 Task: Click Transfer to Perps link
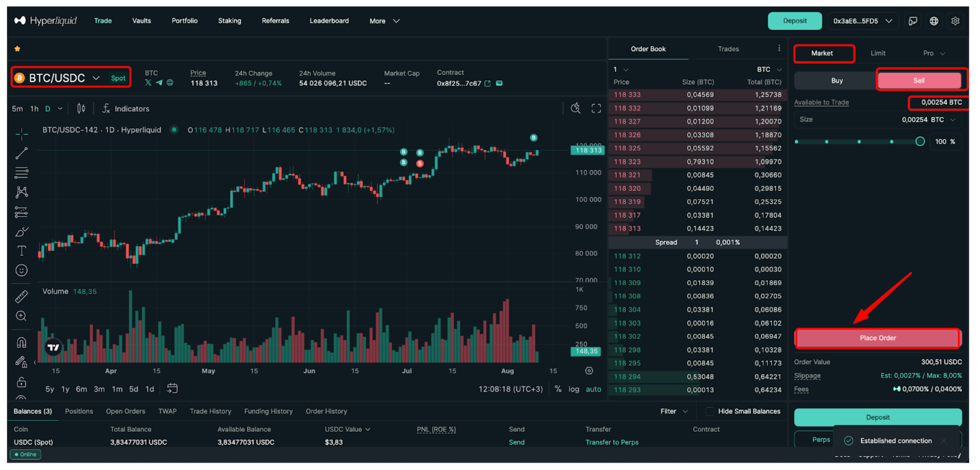tap(612, 442)
